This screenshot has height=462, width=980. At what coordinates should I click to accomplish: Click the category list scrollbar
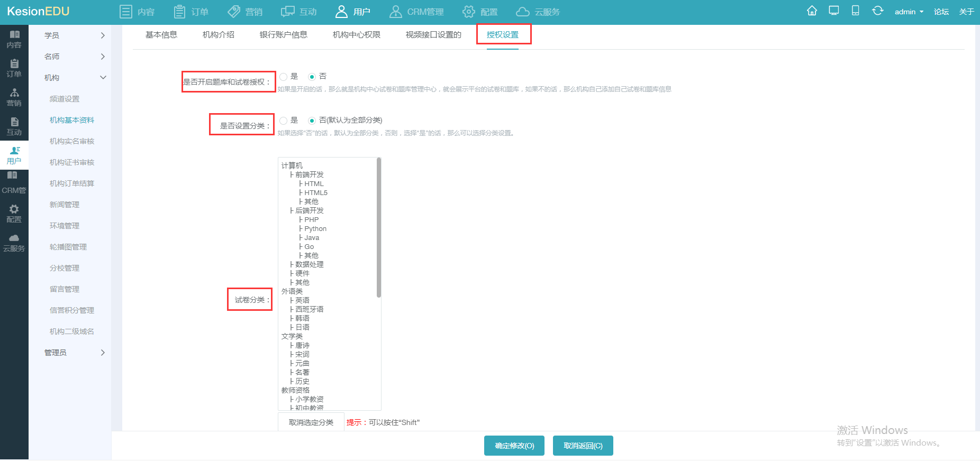(x=379, y=227)
